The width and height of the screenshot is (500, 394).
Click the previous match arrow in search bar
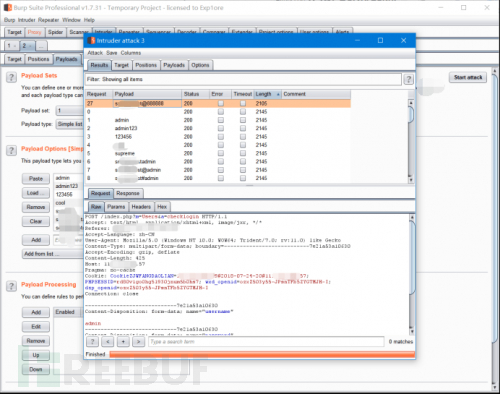click(108, 342)
